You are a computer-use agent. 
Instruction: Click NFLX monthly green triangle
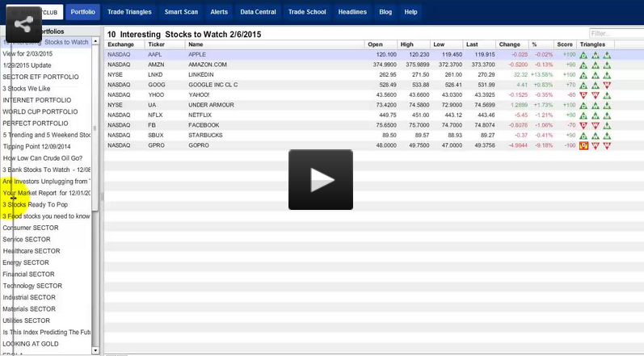583,115
